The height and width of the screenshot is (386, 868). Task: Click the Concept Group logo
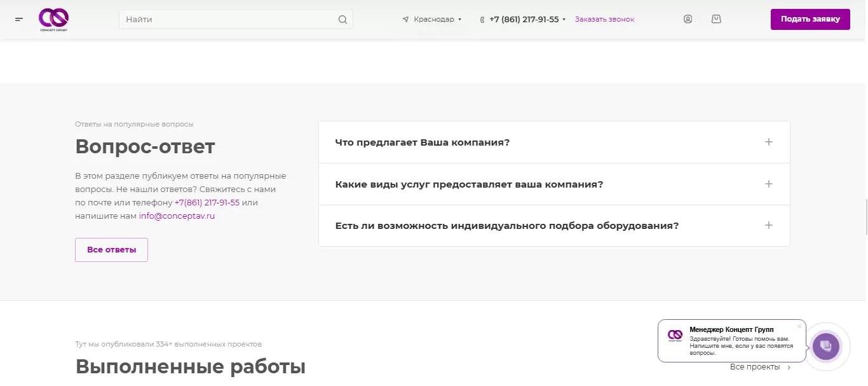(53, 20)
